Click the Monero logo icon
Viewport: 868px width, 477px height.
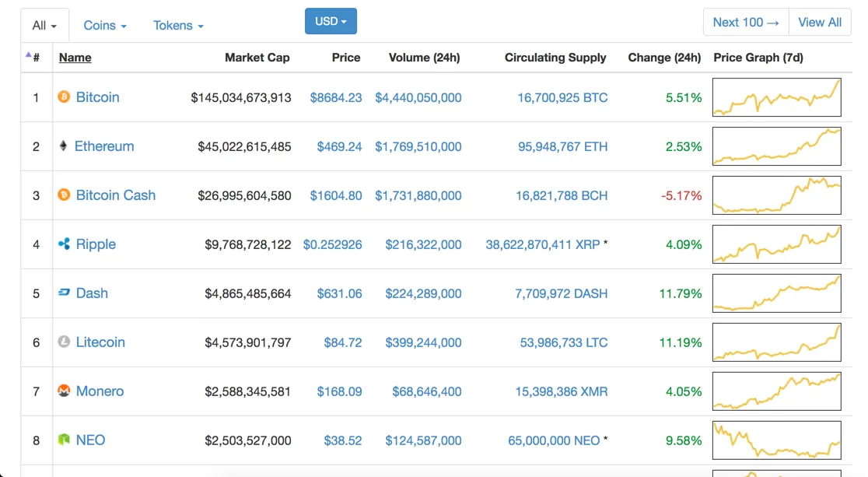(x=64, y=391)
